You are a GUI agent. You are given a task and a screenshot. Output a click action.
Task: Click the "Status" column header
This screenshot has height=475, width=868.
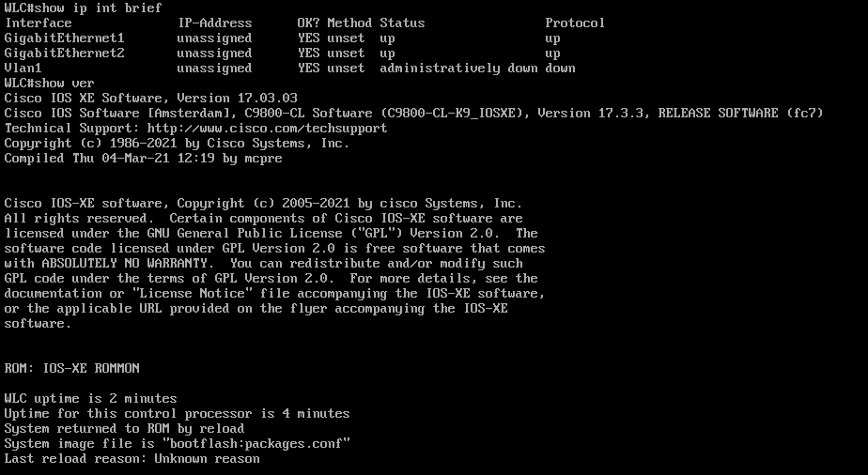tap(402, 23)
